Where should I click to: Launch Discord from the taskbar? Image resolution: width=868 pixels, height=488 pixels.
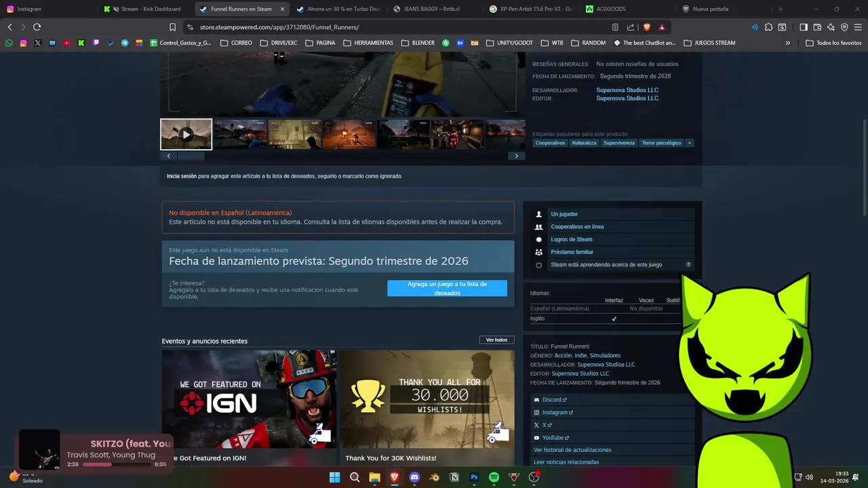(414, 477)
